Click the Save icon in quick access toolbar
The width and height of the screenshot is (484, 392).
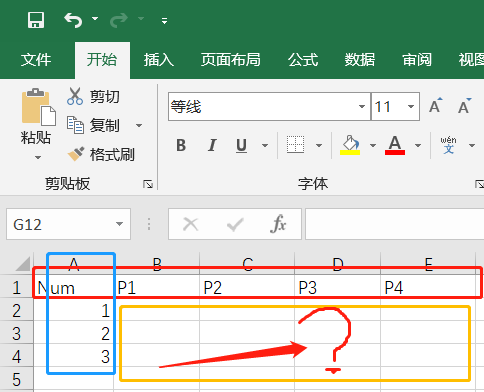(x=36, y=20)
